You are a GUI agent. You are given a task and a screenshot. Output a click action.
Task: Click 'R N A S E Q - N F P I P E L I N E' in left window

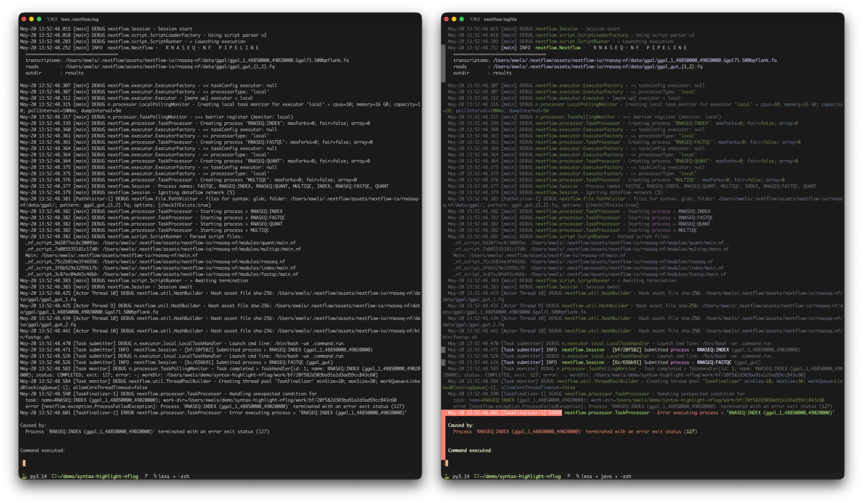pos(212,48)
